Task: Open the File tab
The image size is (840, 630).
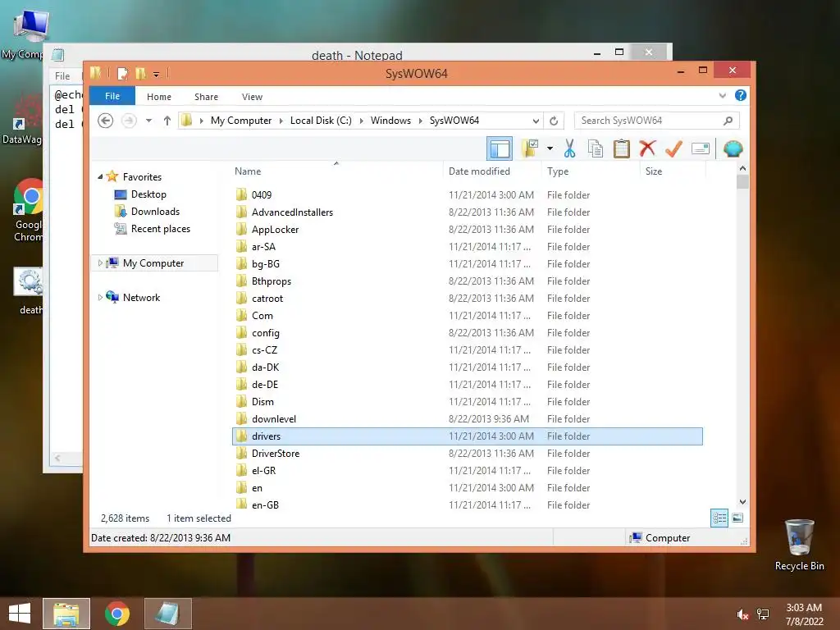Action: coord(112,97)
